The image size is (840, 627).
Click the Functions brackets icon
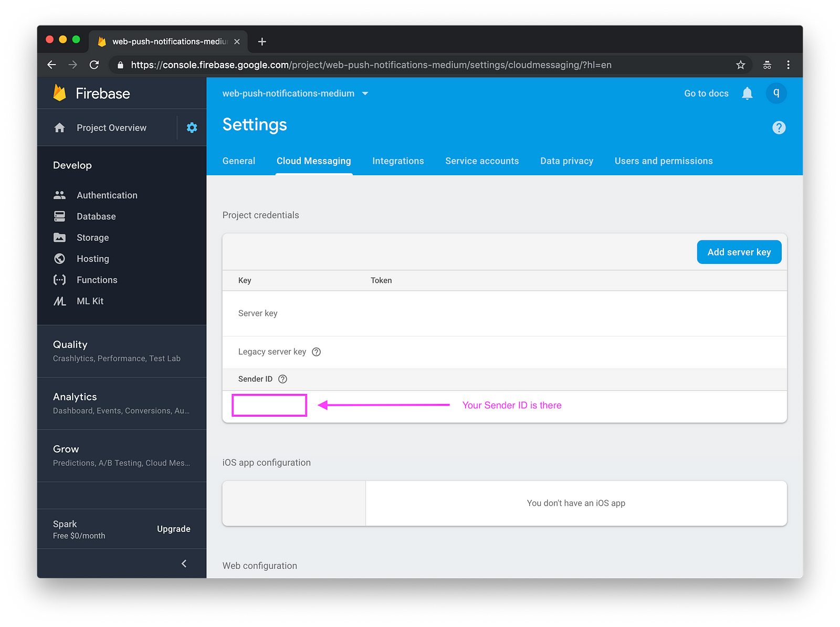pos(60,280)
